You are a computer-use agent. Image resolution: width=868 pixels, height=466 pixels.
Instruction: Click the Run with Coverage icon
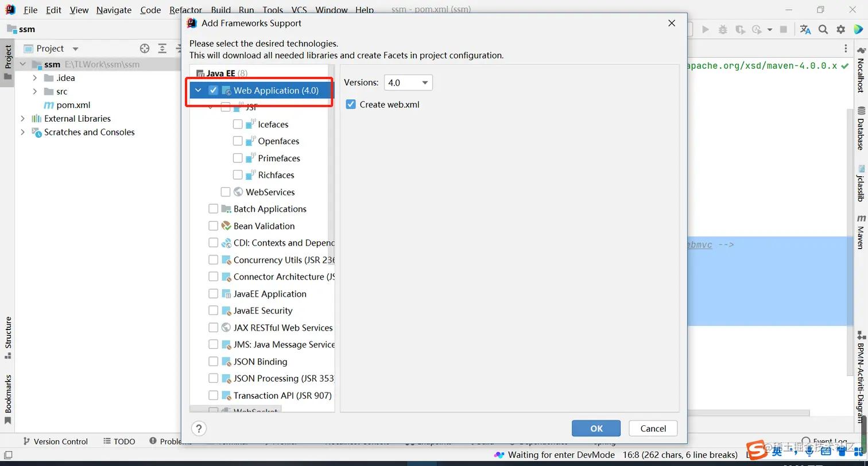tap(740, 29)
